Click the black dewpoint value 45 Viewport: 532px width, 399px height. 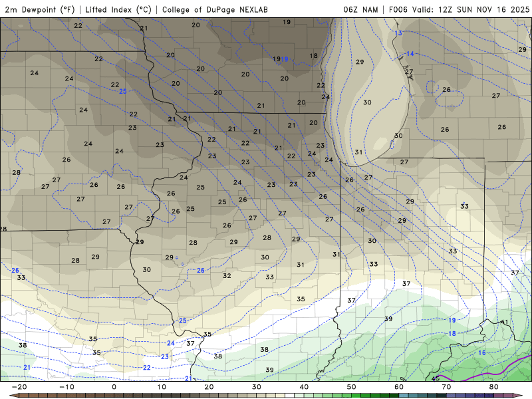coord(436,378)
